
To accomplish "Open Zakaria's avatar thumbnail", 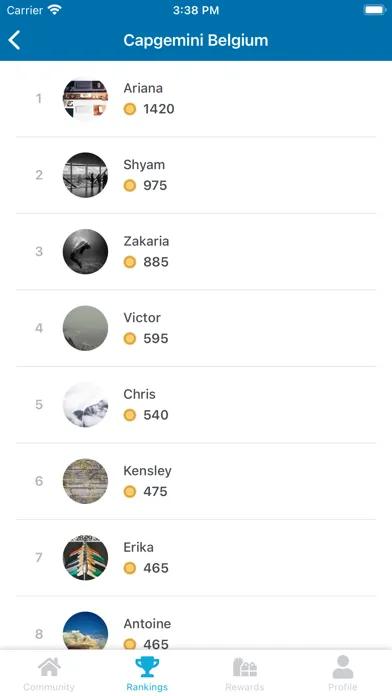I will [x=85, y=251].
